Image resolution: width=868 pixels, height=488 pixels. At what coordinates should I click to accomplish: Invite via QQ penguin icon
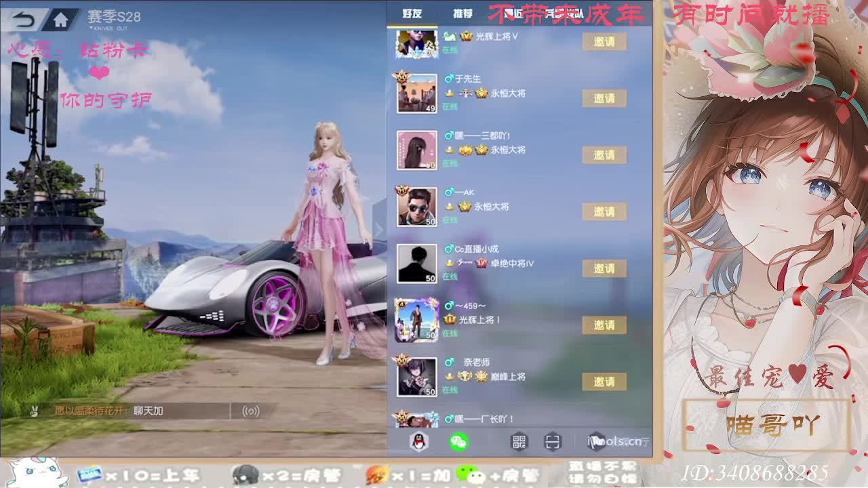(x=419, y=442)
